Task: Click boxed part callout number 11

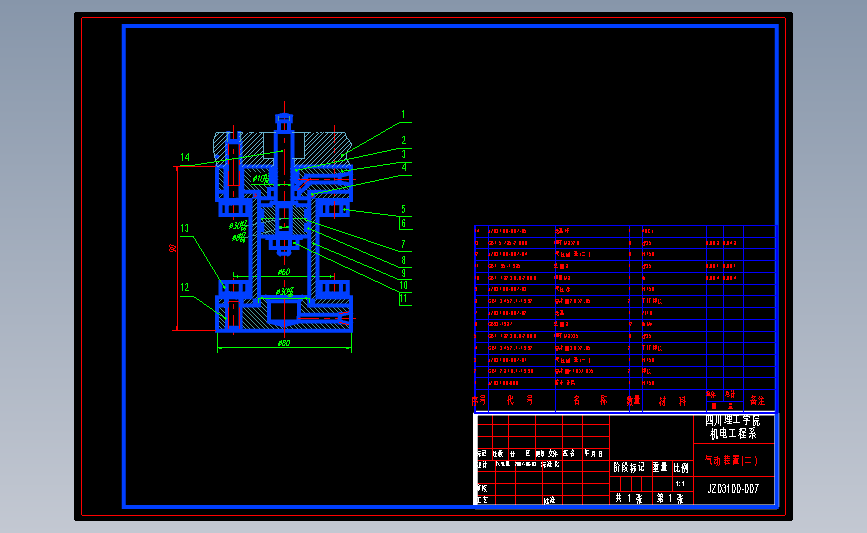Action: 404,299
